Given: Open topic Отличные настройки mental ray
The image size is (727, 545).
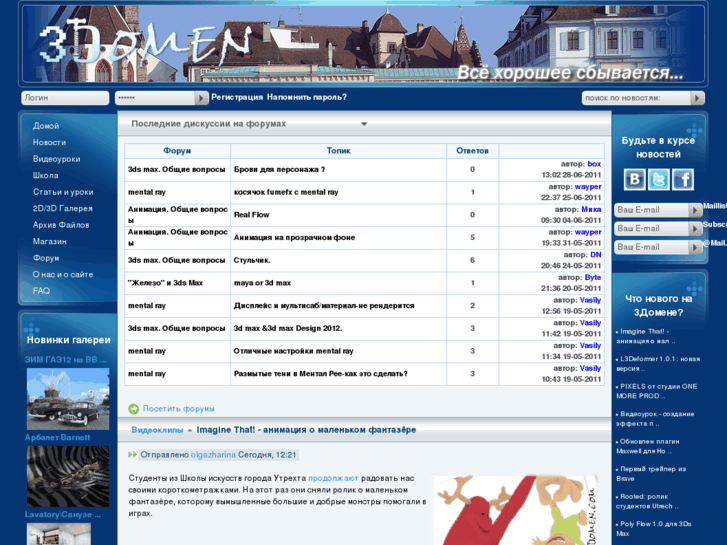Looking at the screenshot, I should (293, 351).
